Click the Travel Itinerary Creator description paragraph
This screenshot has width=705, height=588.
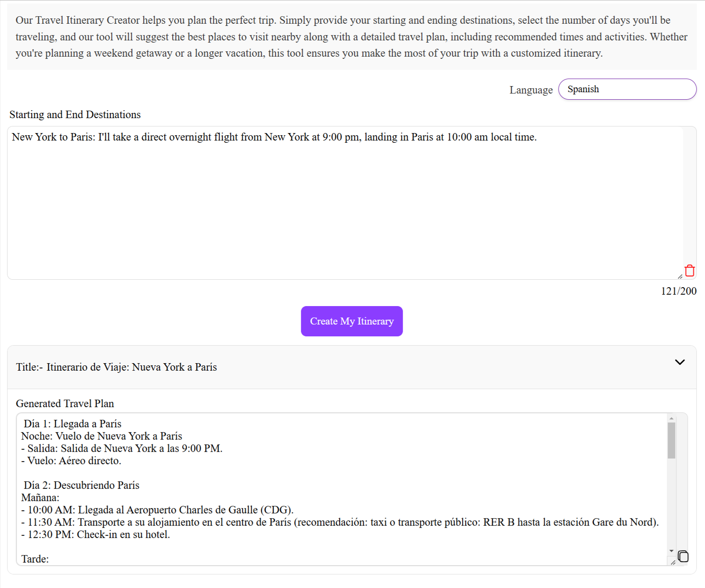pyautogui.click(x=351, y=37)
